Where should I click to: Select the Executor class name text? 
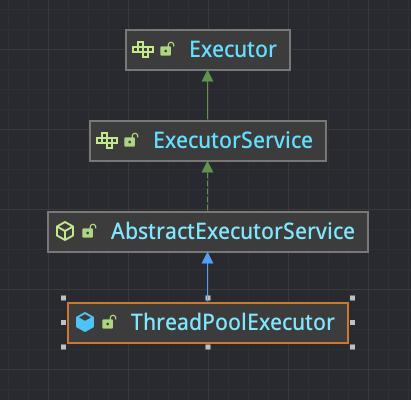click(x=233, y=50)
